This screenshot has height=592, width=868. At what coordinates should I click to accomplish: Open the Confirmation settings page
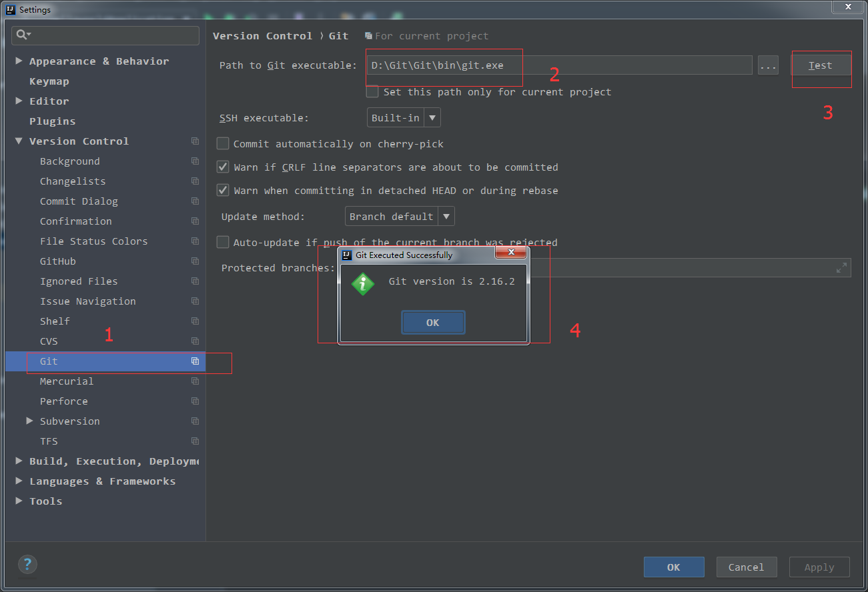76,221
